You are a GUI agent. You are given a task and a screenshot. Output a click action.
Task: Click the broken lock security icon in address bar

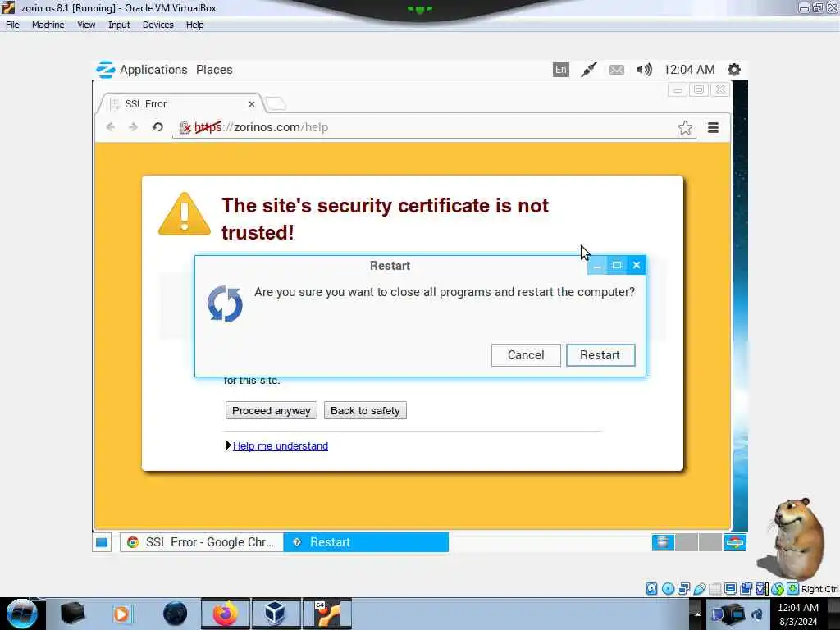(x=185, y=127)
